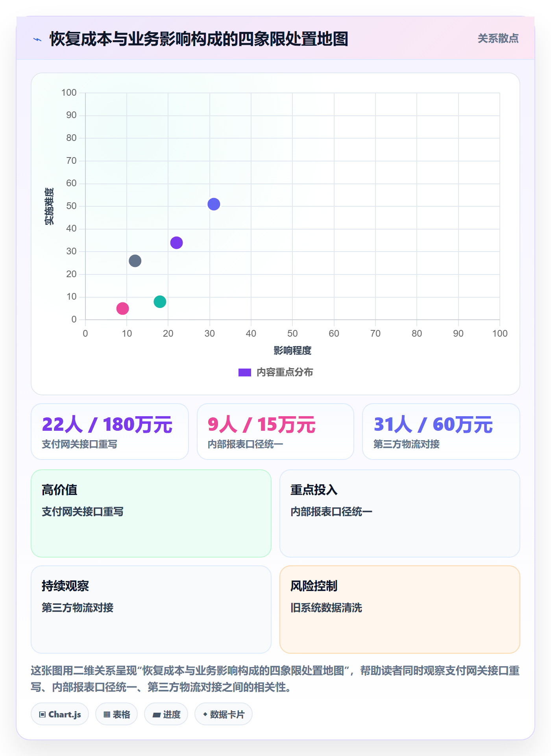Open the 持续观察 quadrant heading
The image size is (551, 756).
click(65, 586)
